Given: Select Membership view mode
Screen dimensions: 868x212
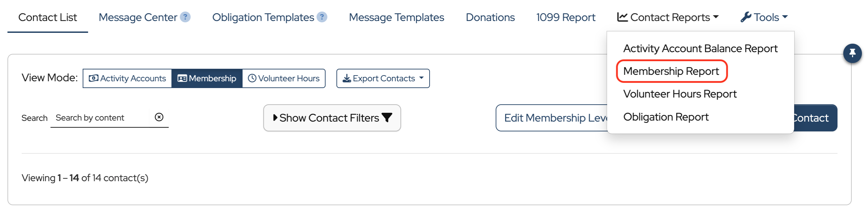Looking at the screenshot, I should coord(207,79).
